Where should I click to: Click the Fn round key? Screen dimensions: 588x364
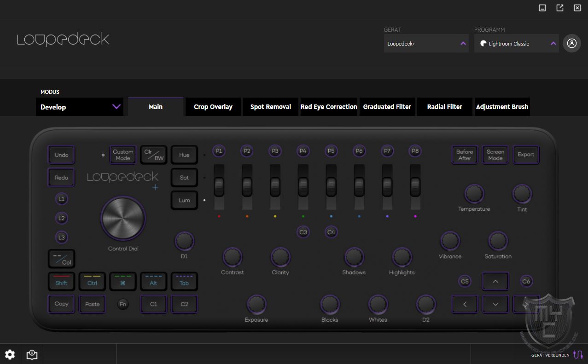click(x=122, y=304)
